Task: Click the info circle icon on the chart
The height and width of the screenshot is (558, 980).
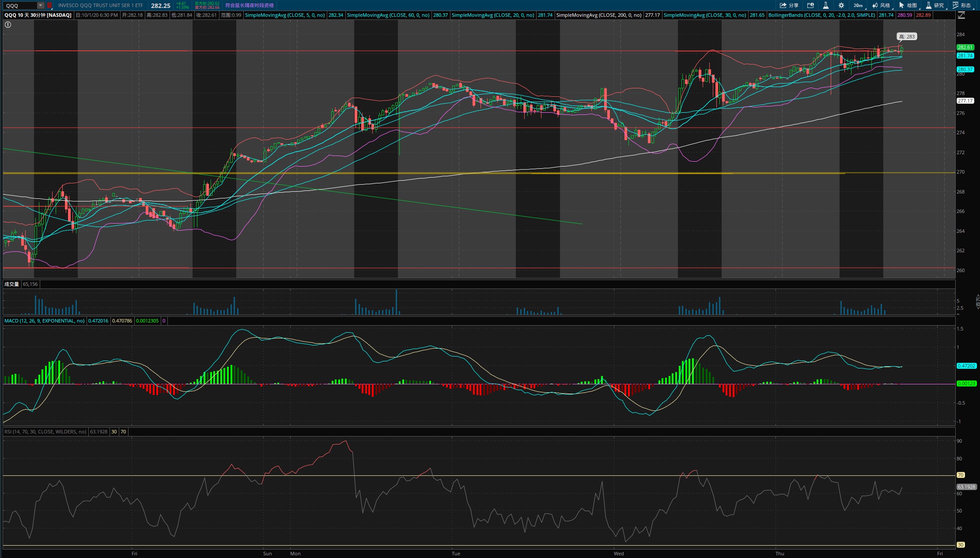Action: (x=8, y=25)
